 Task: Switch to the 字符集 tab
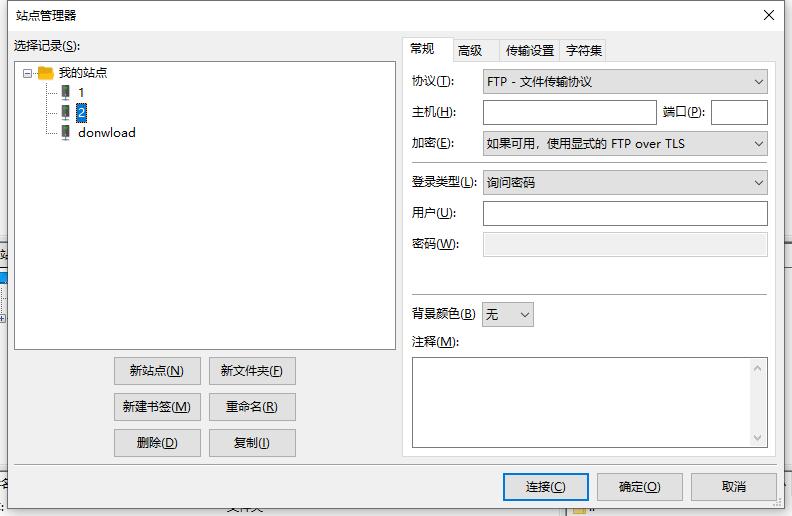(x=583, y=50)
